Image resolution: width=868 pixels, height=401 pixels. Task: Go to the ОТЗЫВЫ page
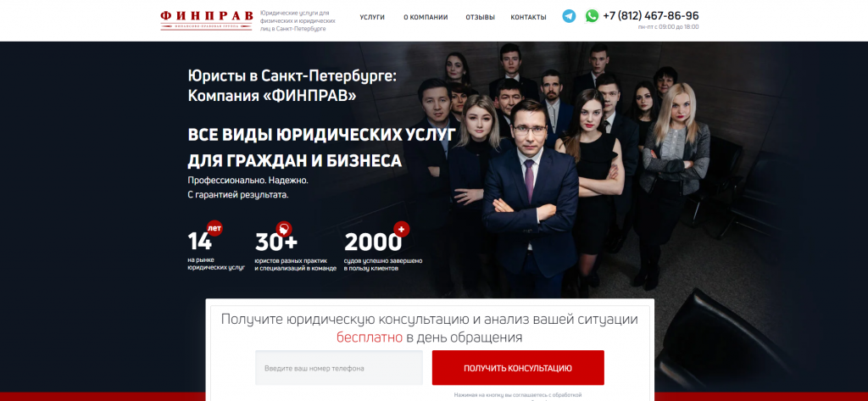coord(480,17)
